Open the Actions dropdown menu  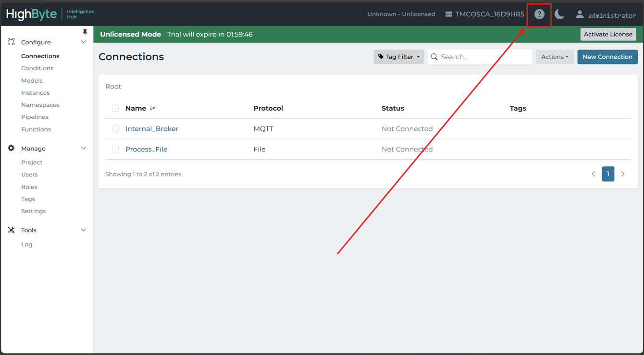(555, 57)
